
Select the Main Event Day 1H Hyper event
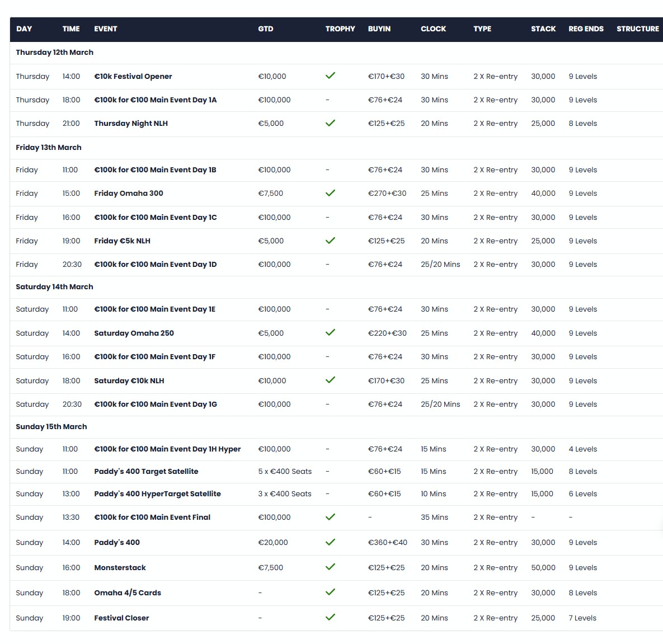pos(167,449)
